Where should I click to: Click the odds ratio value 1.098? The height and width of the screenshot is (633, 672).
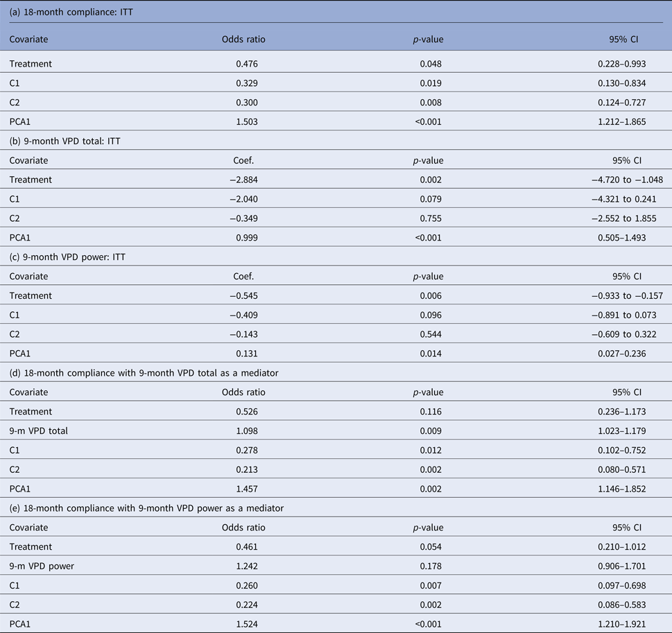(x=243, y=431)
